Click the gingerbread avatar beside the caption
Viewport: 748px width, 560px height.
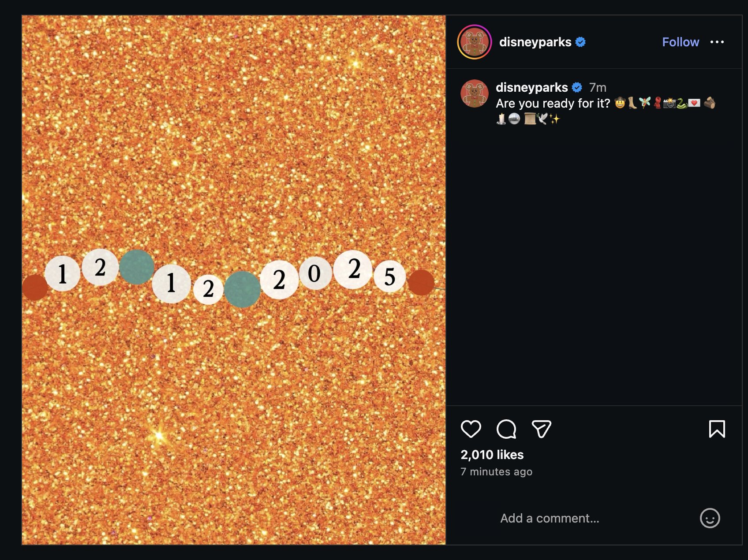(474, 93)
